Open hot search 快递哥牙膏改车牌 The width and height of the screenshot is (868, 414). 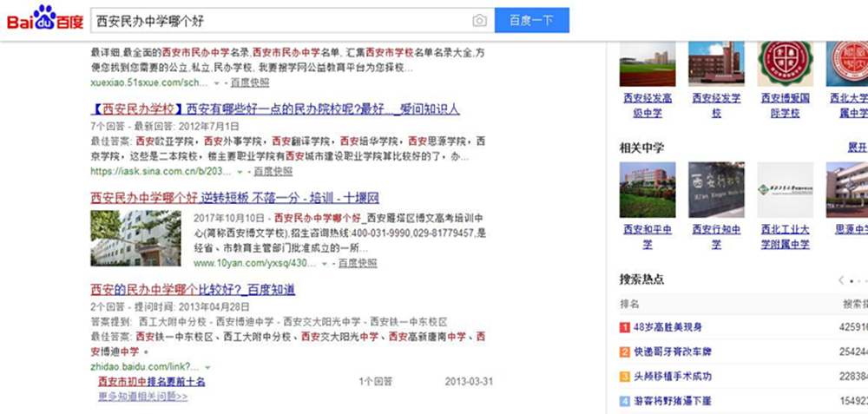tap(673, 352)
